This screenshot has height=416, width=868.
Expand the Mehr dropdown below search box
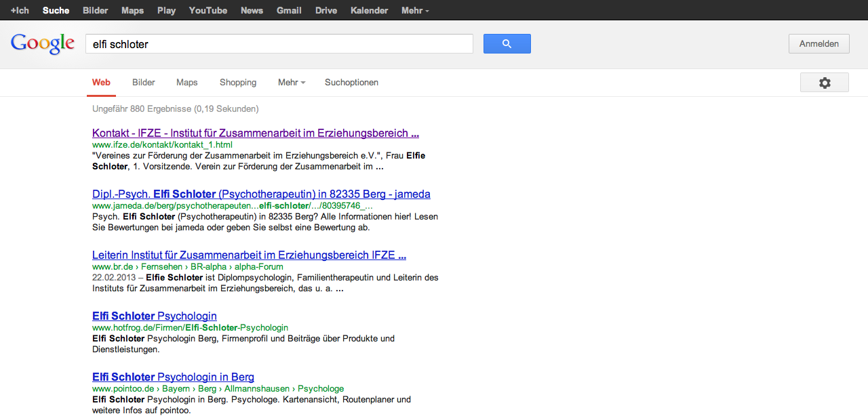[x=291, y=83]
